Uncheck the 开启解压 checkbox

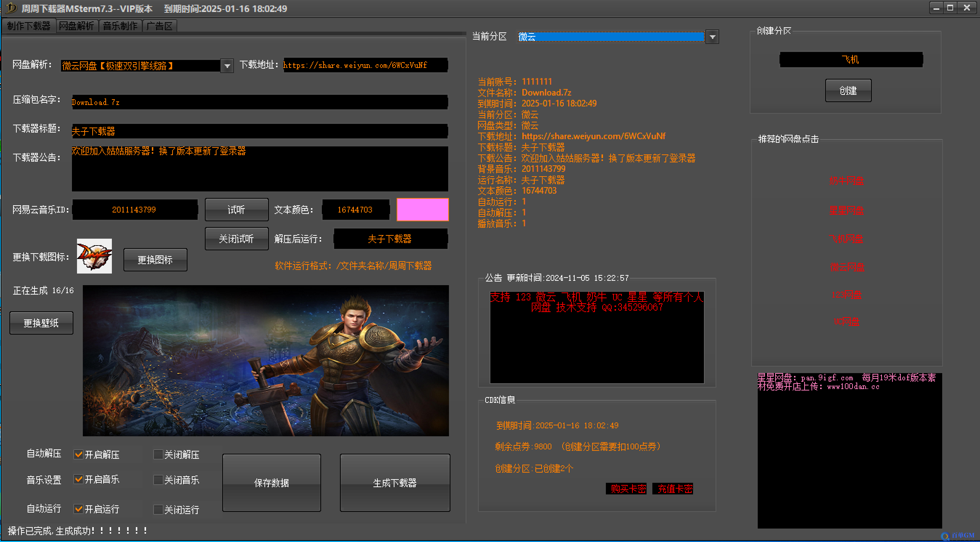click(x=79, y=454)
